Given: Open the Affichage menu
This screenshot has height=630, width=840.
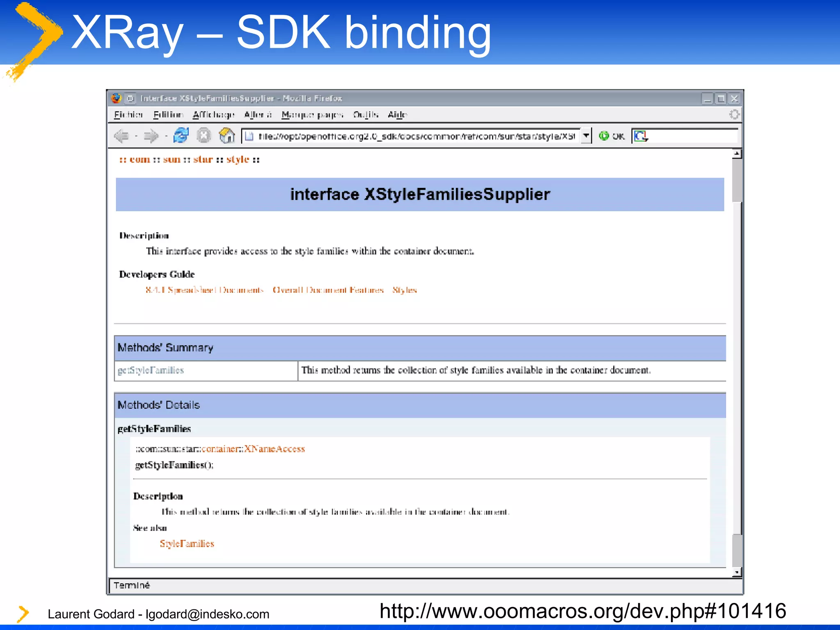Looking at the screenshot, I should 214,115.
